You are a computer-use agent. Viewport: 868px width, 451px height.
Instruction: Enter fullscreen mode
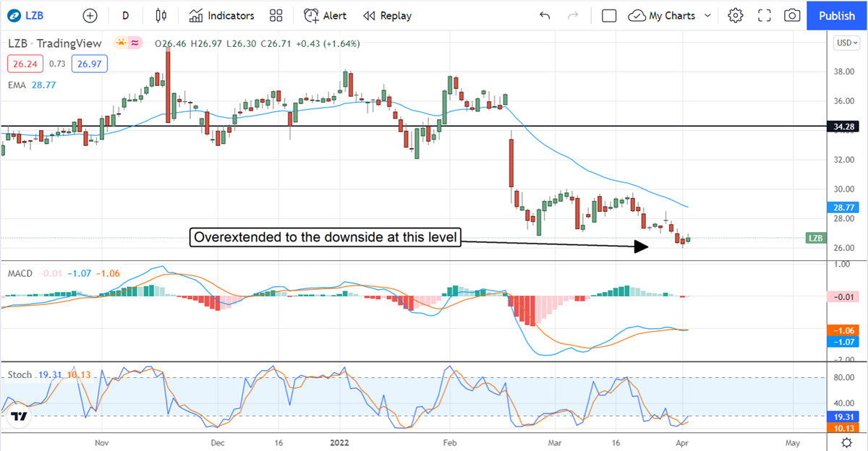tap(765, 15)
